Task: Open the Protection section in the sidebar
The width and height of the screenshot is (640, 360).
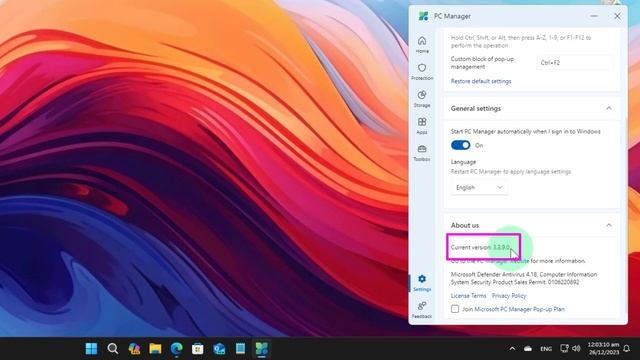Action: [422, 71]
